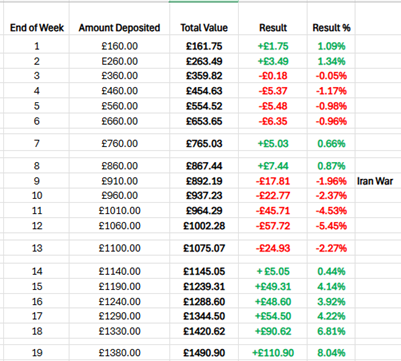Screen dimensions: 401x361
Task: Click the -£0.18 result cell
Action: tap(273, 76)
